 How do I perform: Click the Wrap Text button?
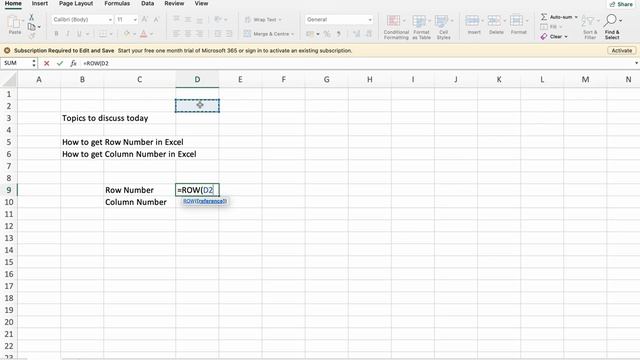(262, 20)
